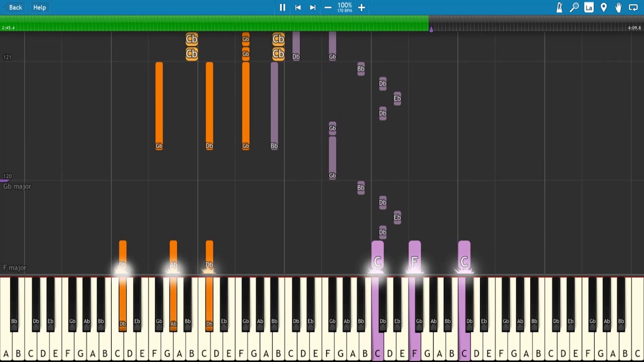This screenshot has height=362, width=644.
Task: Click the total time 4:09.8
Action: point(634,28)
